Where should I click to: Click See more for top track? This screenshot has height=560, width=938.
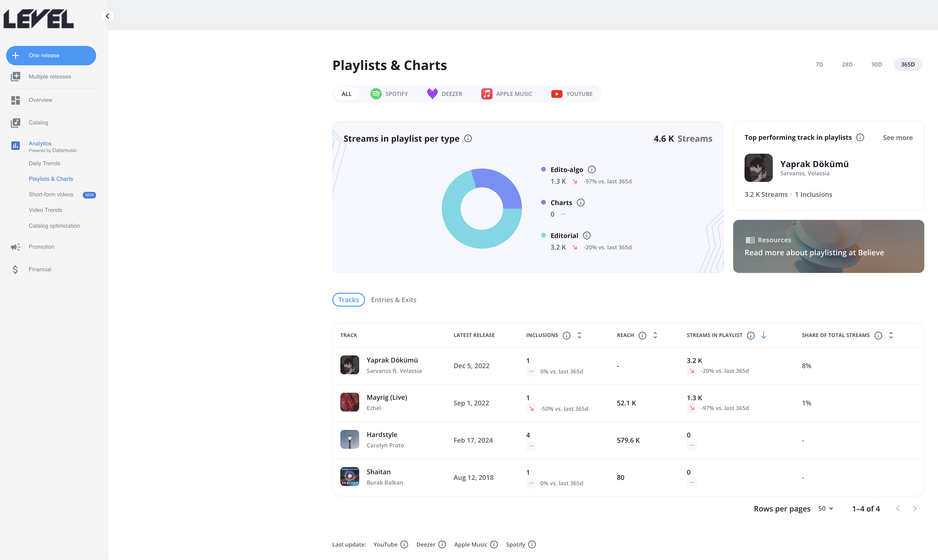[898, 138]
